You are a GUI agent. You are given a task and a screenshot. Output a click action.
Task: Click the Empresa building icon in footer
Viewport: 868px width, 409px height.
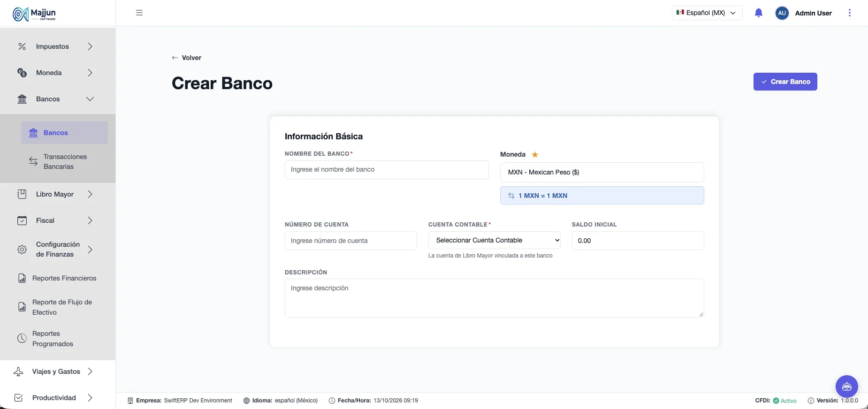(x=130, y=401)
